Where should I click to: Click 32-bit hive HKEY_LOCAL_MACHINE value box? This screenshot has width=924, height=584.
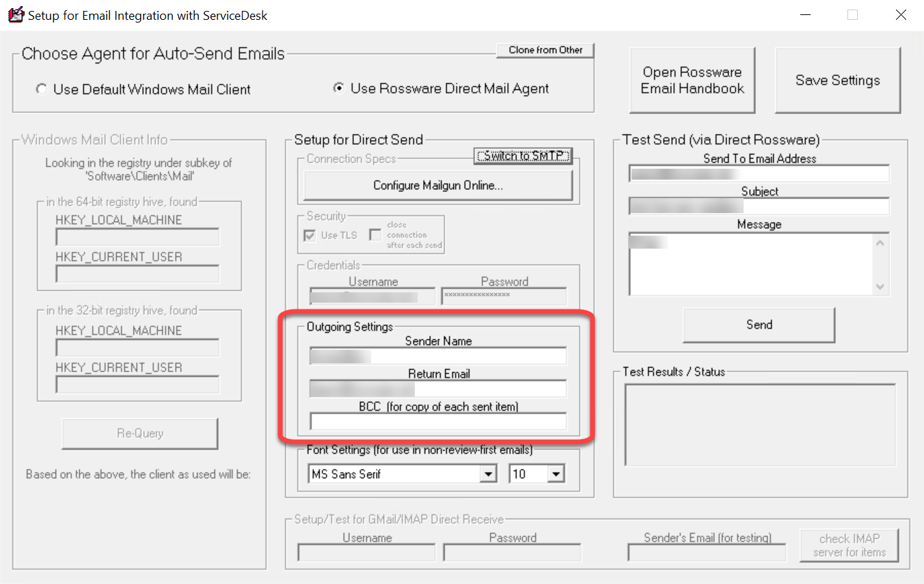click(x=137, y=348)
